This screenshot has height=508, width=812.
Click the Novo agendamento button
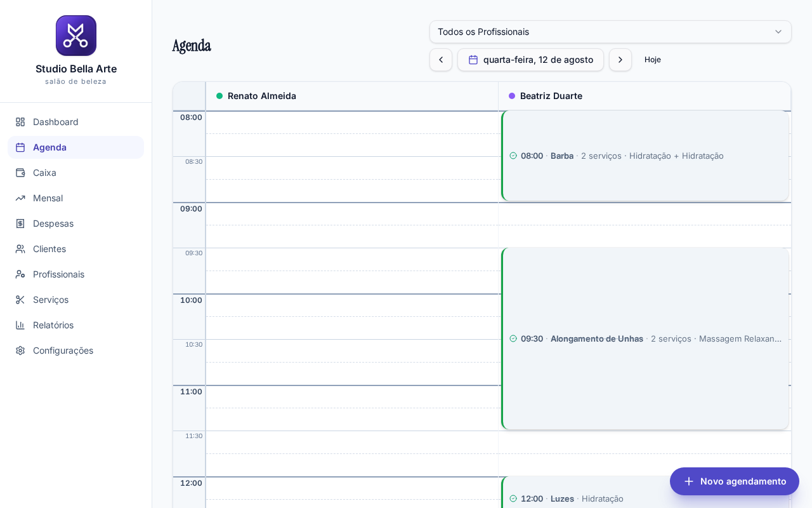735,481
